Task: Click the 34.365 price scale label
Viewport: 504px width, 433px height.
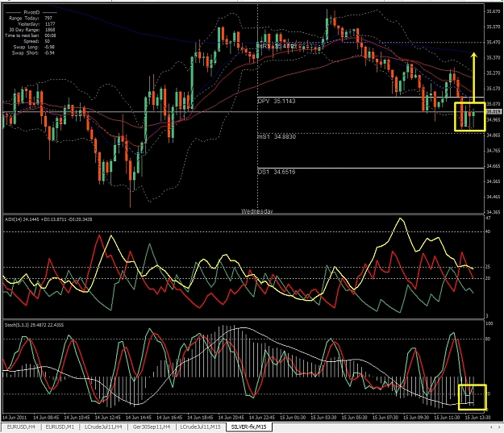Action: pyautogui.click(x=493, y=212)
